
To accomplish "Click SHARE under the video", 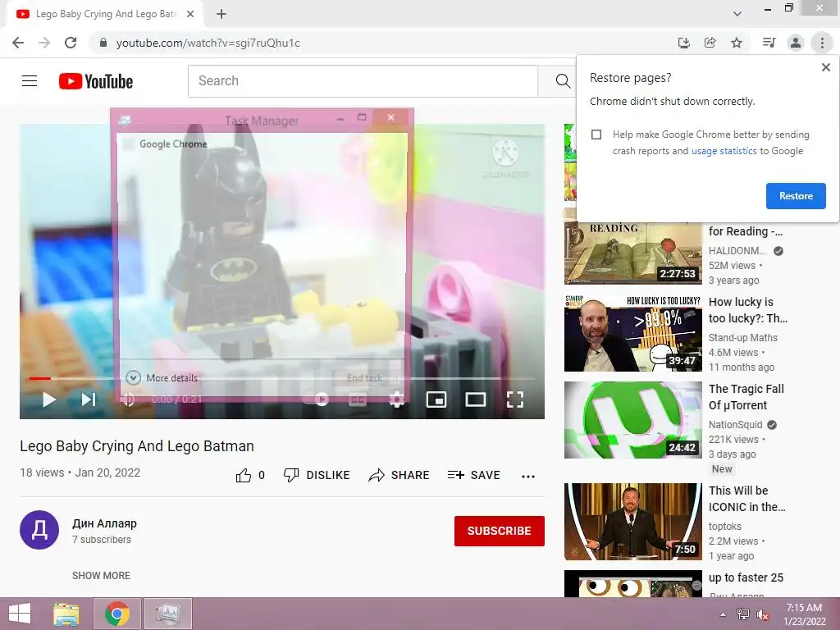I will tap(399, 475).
